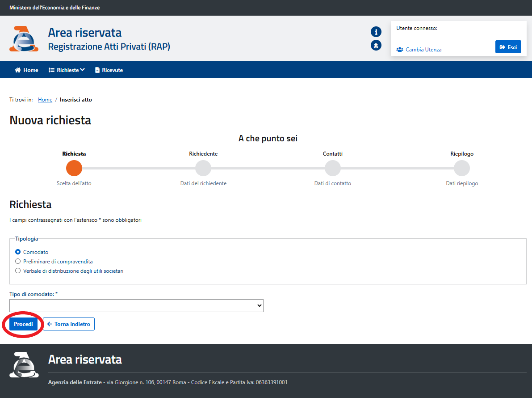The height and width of the screenshot is (398, 532).
Task: Click the 'Tipologia' fieldset legend
Action: coord(26,239)
